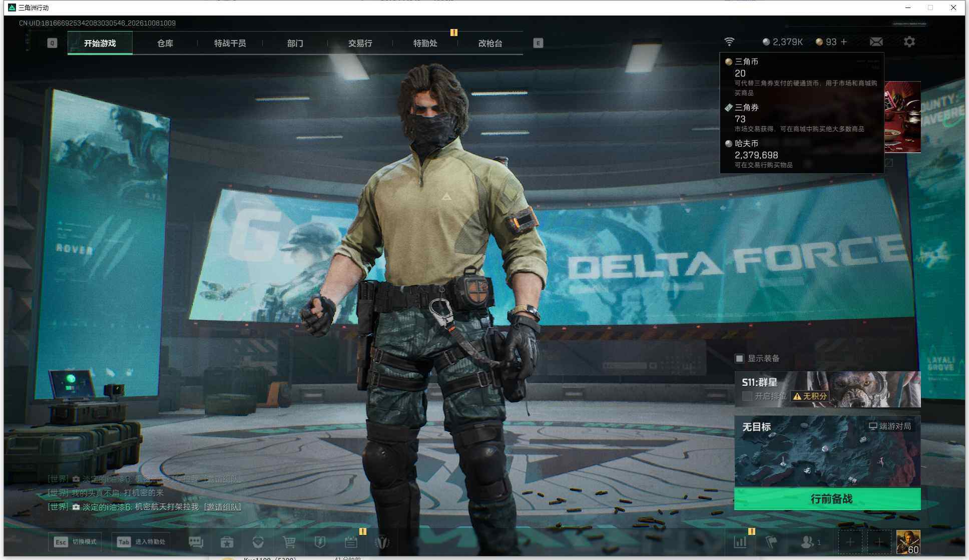
Task: Open the lightning shield icon
Action: coord(320,542)
